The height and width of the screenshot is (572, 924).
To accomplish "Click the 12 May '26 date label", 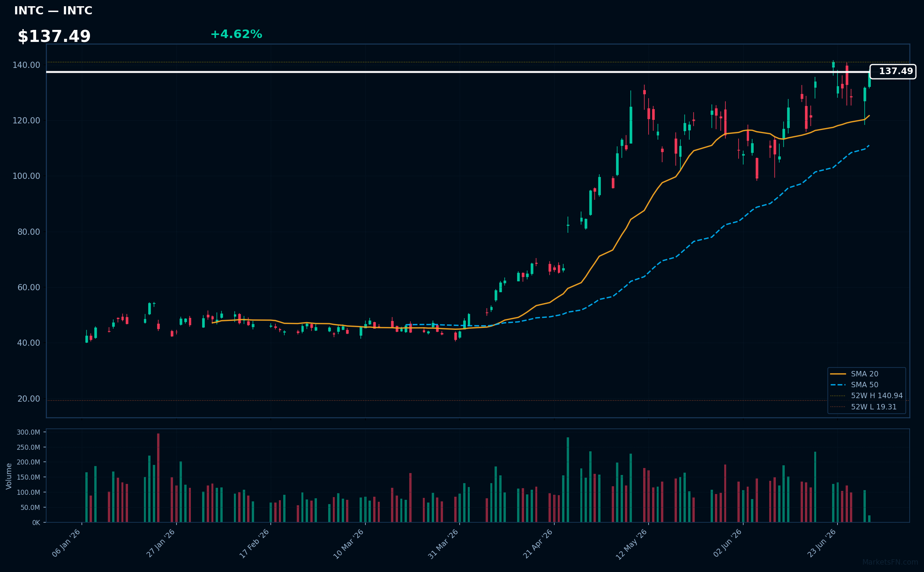I will click(x=632, y=543).
